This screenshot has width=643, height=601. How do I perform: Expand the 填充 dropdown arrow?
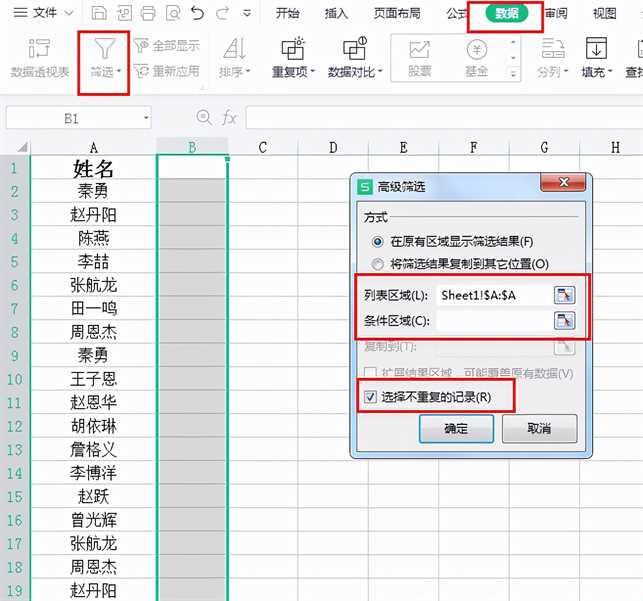pyautogui.click(x=612, y=72)
